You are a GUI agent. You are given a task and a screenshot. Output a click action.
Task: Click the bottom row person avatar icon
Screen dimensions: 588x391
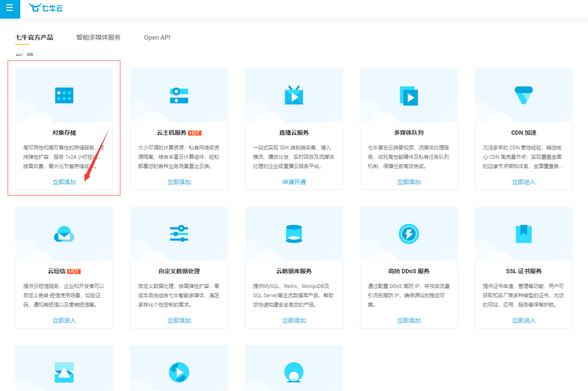pyautogui.click(x=294, y=372)
